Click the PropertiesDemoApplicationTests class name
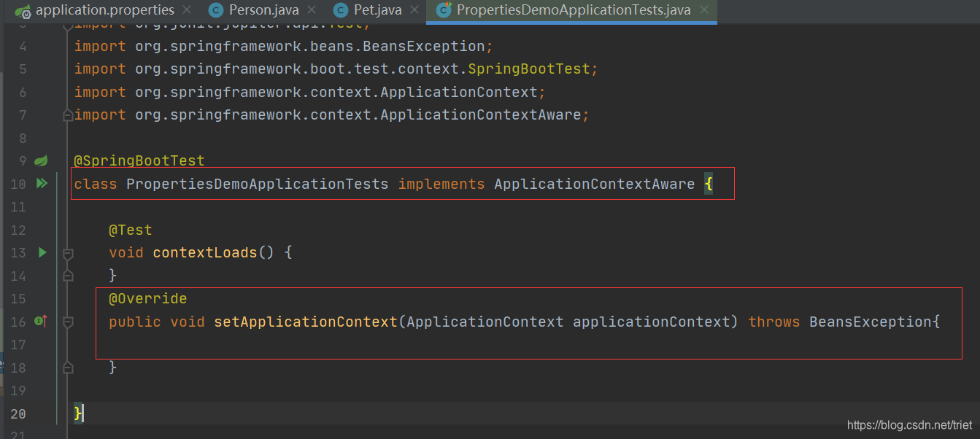The width and height of the screenshot is (980, 439). coord(258,184)
